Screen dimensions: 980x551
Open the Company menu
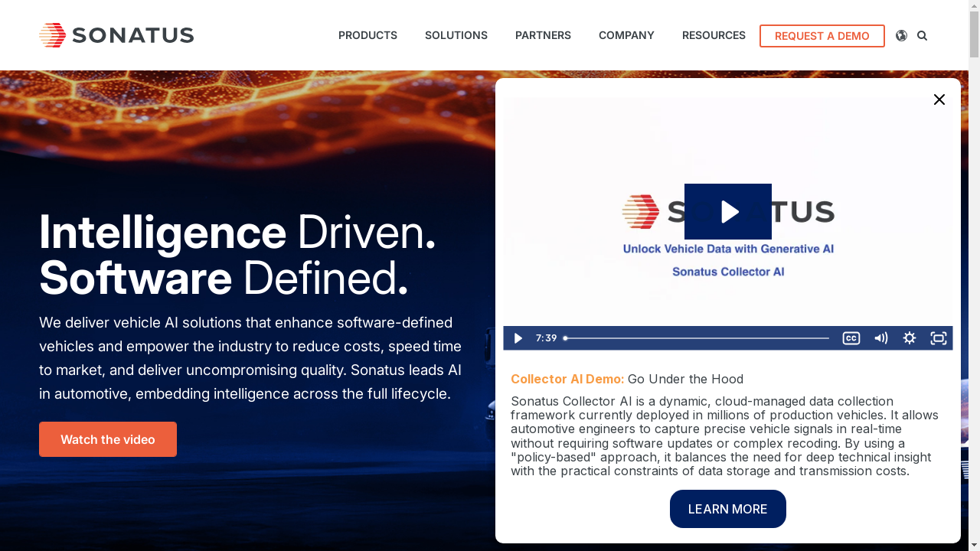pyautogui.click(x=626, y=35)
